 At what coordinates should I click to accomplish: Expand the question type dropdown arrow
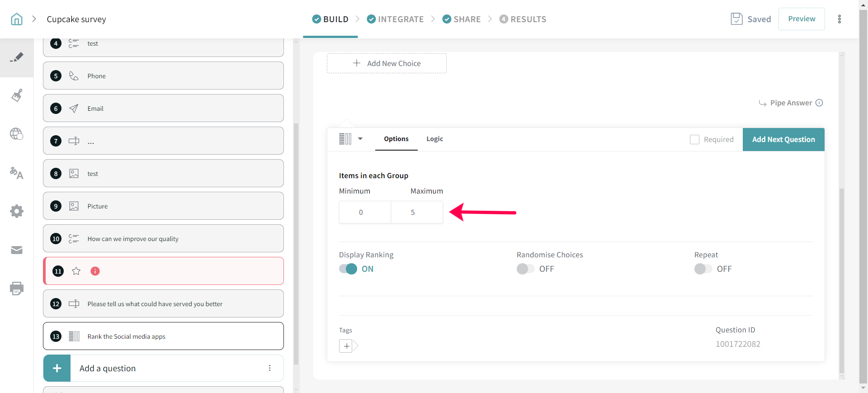(x=360, y=139)
